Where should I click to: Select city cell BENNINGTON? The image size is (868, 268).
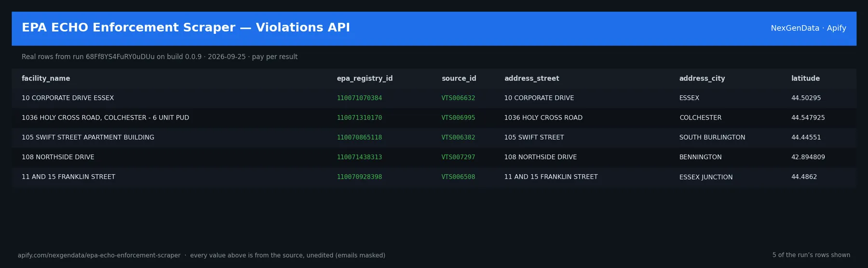click(x=701, y=157)
